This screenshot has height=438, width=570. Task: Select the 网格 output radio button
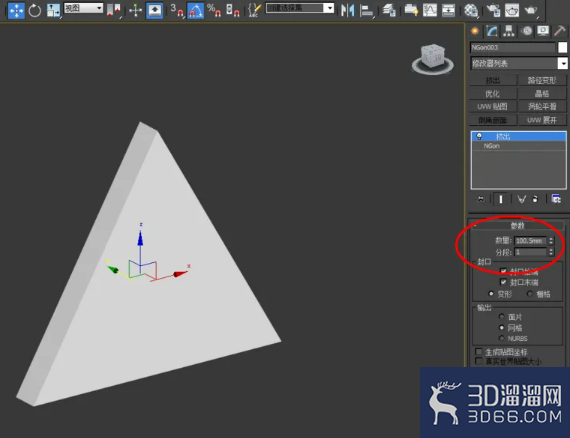[x=502, y=328]
